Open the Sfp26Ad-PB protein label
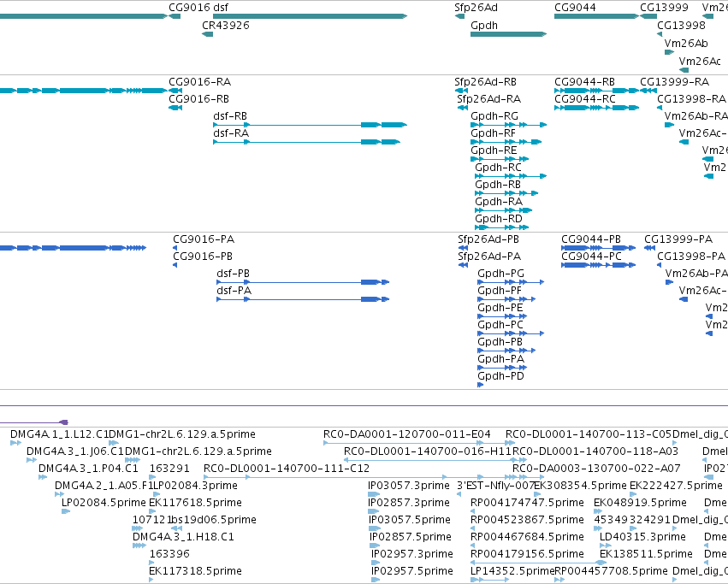This screenshot has height=584, width=728. pos(488,239)
